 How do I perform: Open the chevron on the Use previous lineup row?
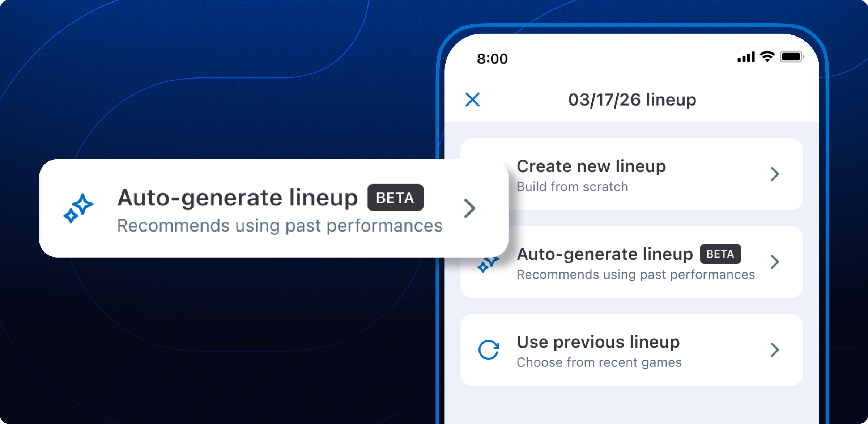pyautogui.click(x=775, y=350)
